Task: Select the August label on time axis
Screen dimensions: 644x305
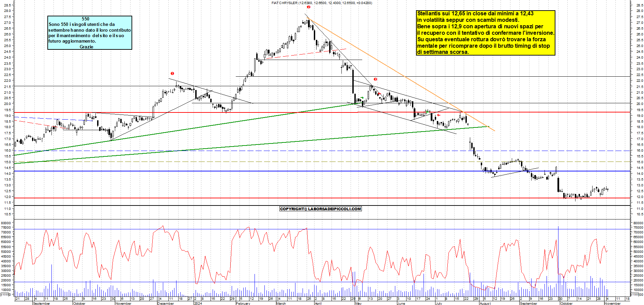Action: coord(485,303)
